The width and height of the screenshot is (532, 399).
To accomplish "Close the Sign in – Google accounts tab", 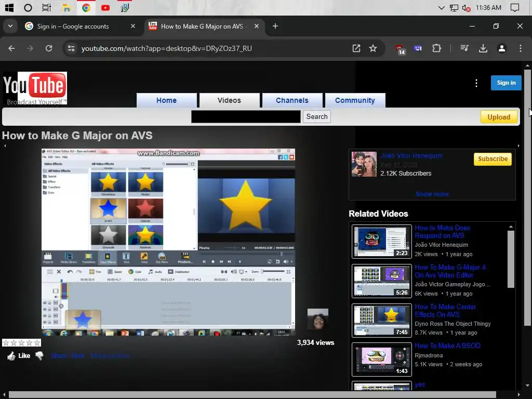I will tap(132, 26).
